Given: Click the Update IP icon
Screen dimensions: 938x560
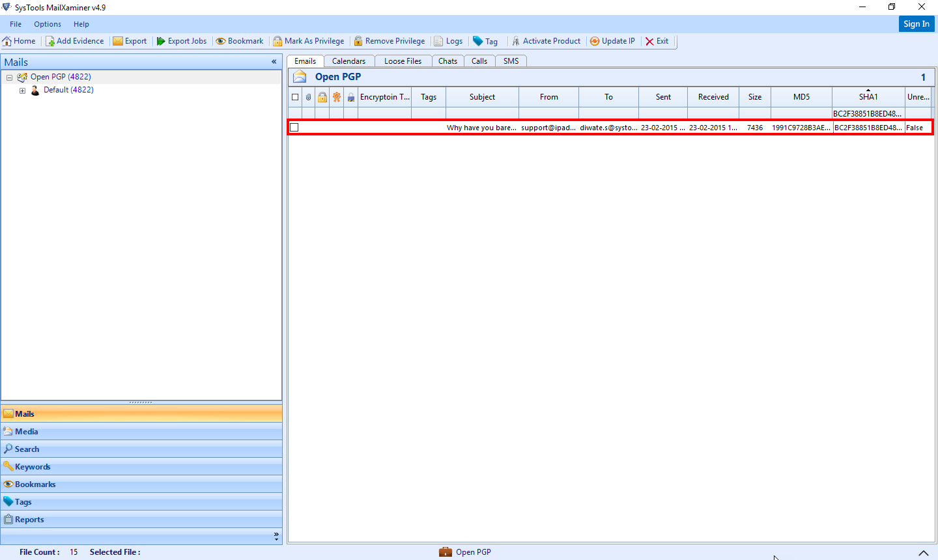Looking at the screenshot, I should (595, 41).
